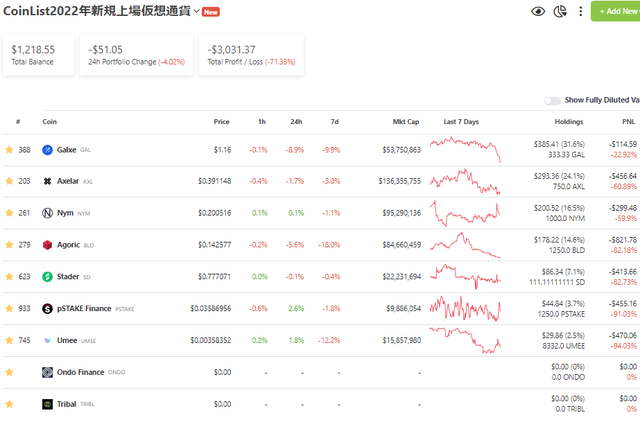This screenshot has height=422, width=640.
Task: Open the Agoric coin page link
Action: tap(68, 244)
